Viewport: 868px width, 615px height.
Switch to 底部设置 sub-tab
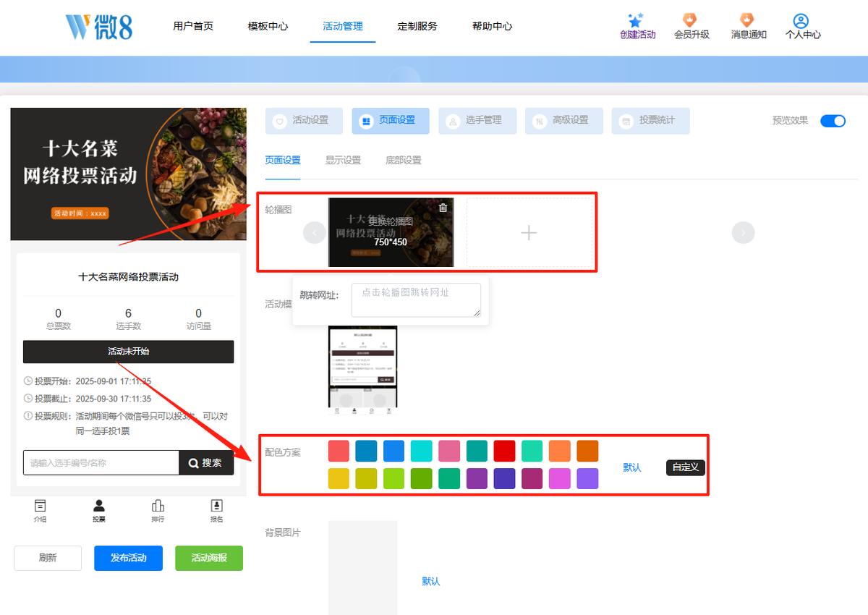coord(404,161)
